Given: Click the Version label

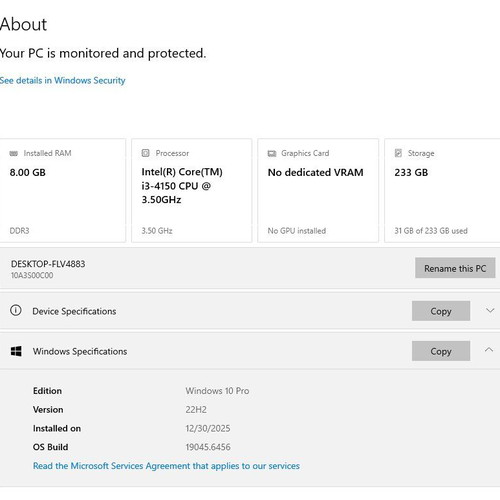Looking at the screenshot, I should point(48,409).
